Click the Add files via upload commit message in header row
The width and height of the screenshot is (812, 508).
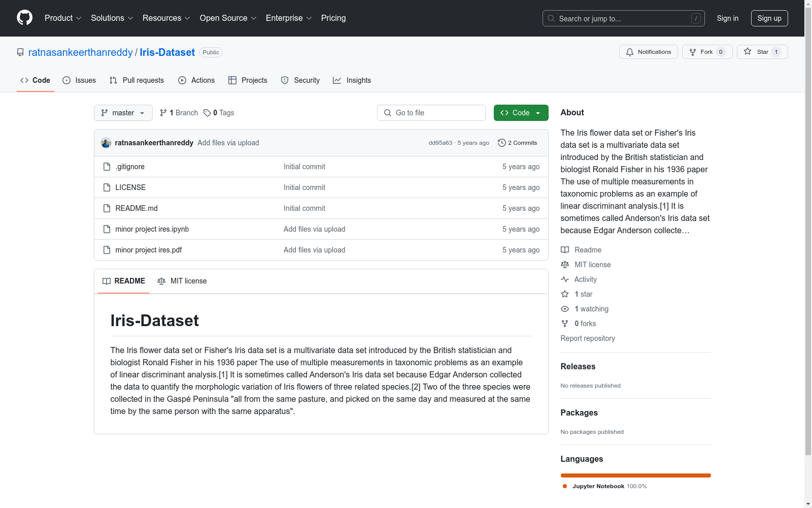pyautogui.click(x=228, y=143)
